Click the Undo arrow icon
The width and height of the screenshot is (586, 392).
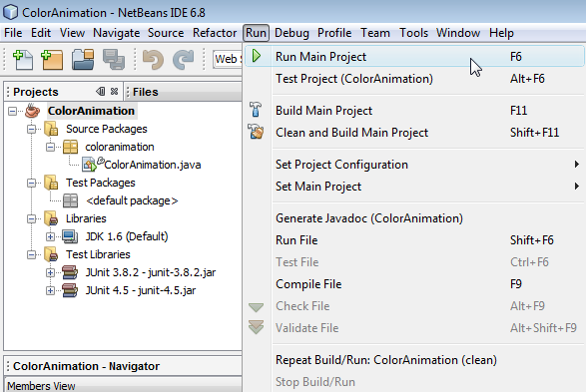pyautogui.click(x=153, y=60)
